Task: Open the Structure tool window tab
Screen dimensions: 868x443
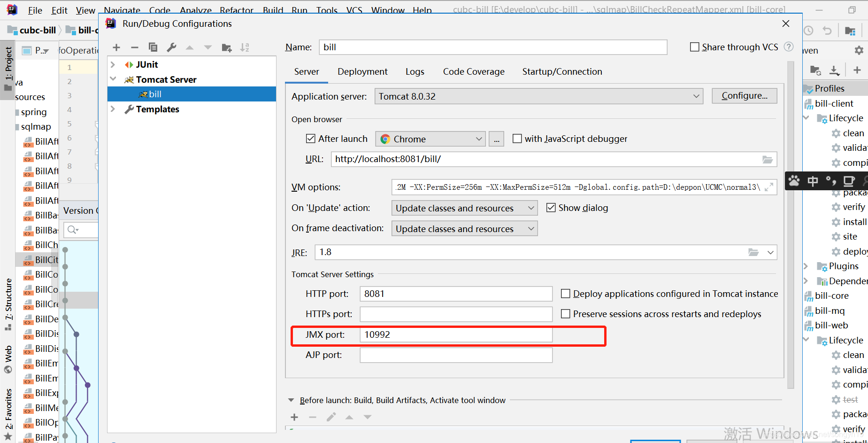Action: pos(8,304)
